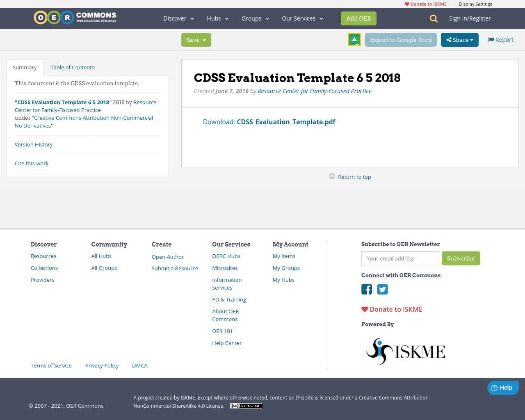Click the Creative Commons license badge
The image size is (525, 420).
point(246,405)
